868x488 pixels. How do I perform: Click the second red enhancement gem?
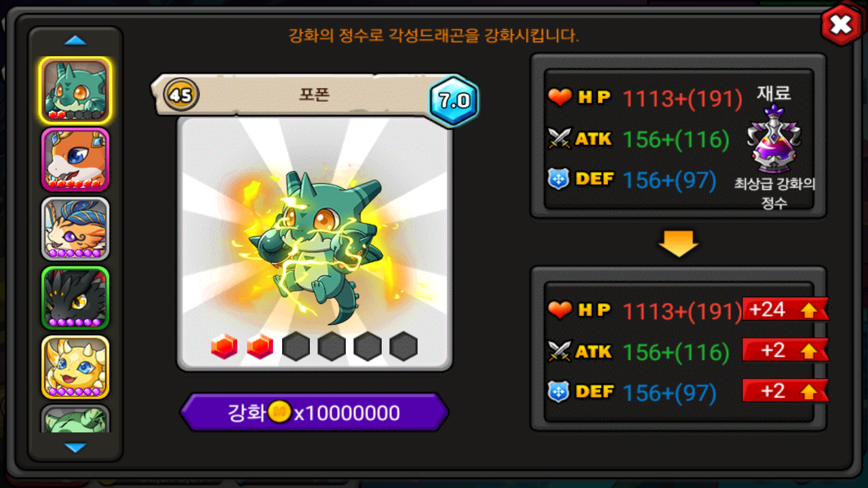point(260,346)
